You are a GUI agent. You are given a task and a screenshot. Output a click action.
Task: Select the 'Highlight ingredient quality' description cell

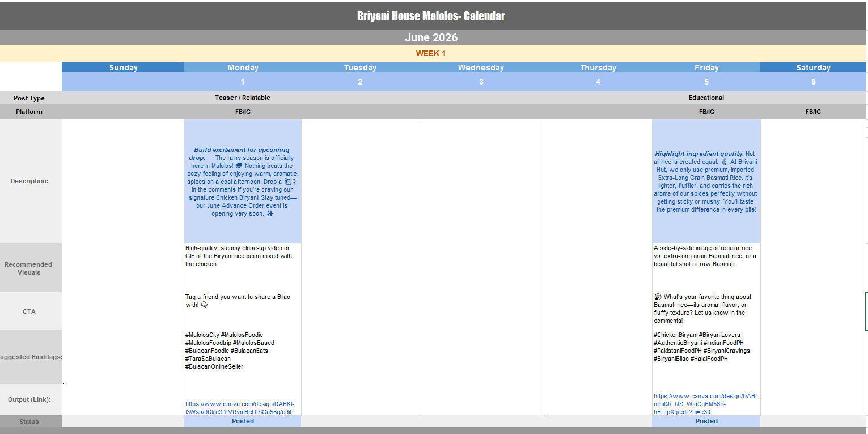[x=706, y=181]
